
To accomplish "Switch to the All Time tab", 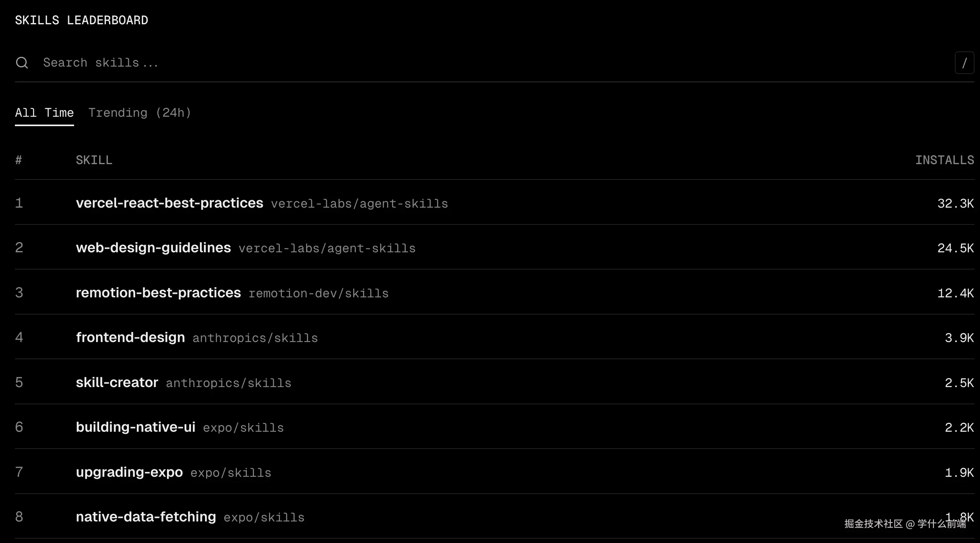I will 44,113.
